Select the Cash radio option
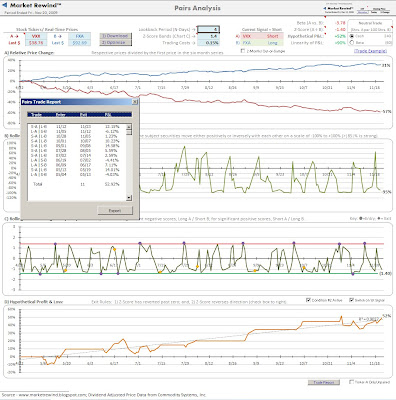Image resolution: width=396 pixels, height=400 pixels. click(352, 36)
